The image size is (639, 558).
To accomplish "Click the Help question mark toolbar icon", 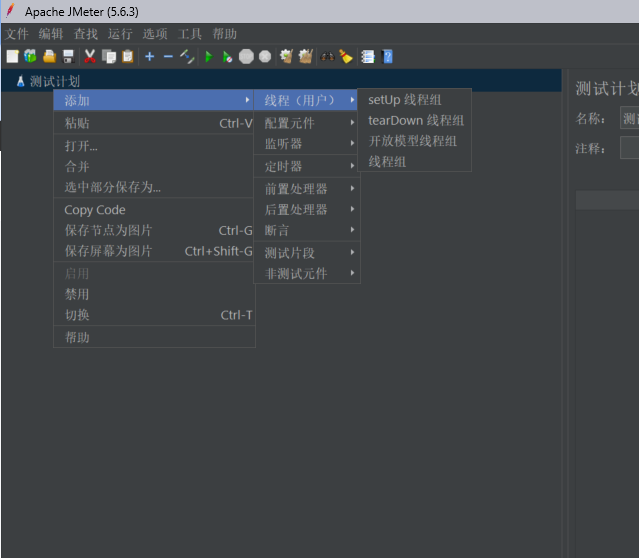I will pos(387,57).
